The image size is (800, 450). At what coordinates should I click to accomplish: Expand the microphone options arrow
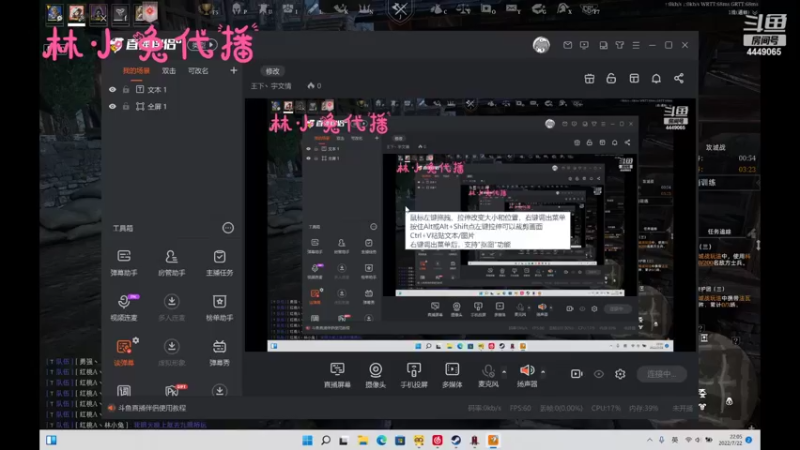504,372
